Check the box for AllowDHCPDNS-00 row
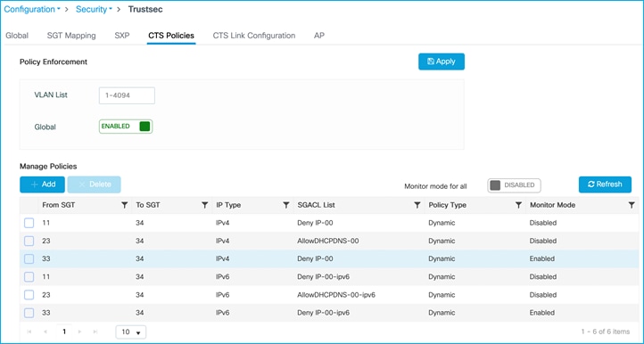The image size is (644, 344). point(29,241)
